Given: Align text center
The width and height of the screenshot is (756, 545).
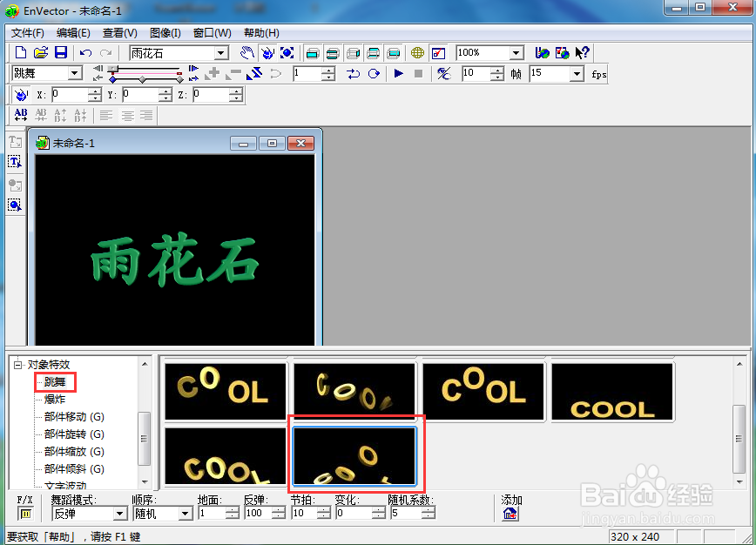Looking at the screenshot, I should click(127, 116).
